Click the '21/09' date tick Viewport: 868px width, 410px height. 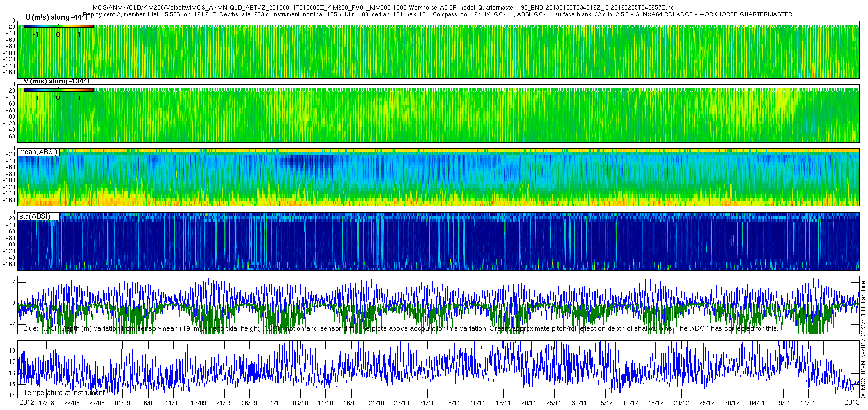point(224,403)
